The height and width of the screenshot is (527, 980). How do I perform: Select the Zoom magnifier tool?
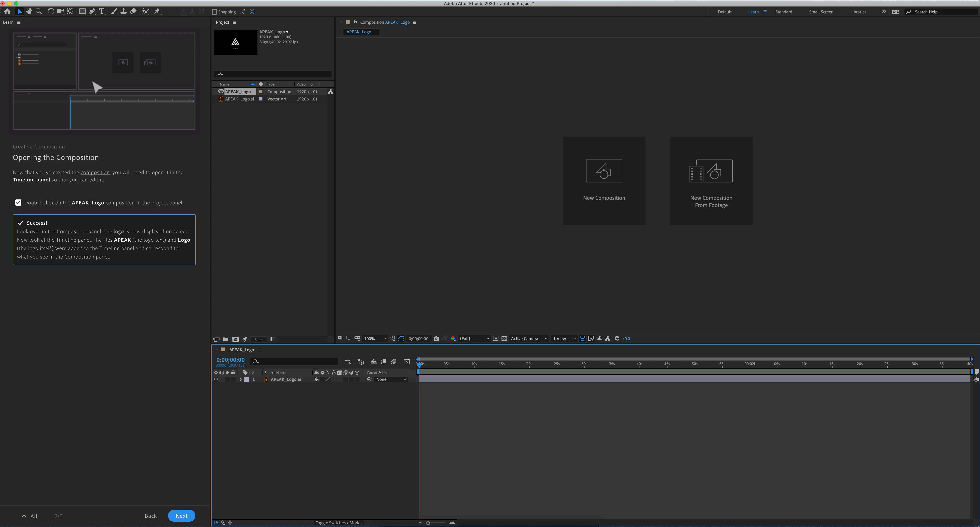pyautogui.click(x=38, y=11)
